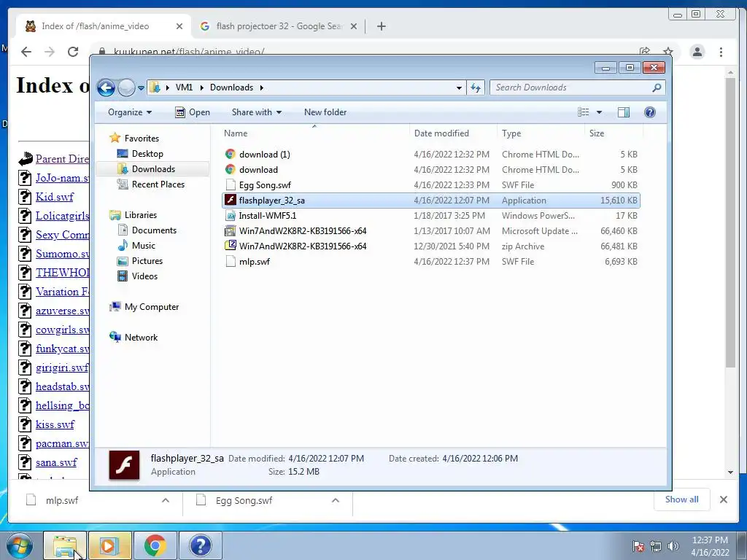Expand the arrow after VM1 breadcrumb
The width and height of the screenshot is (747, 560).
coord(201,87)
